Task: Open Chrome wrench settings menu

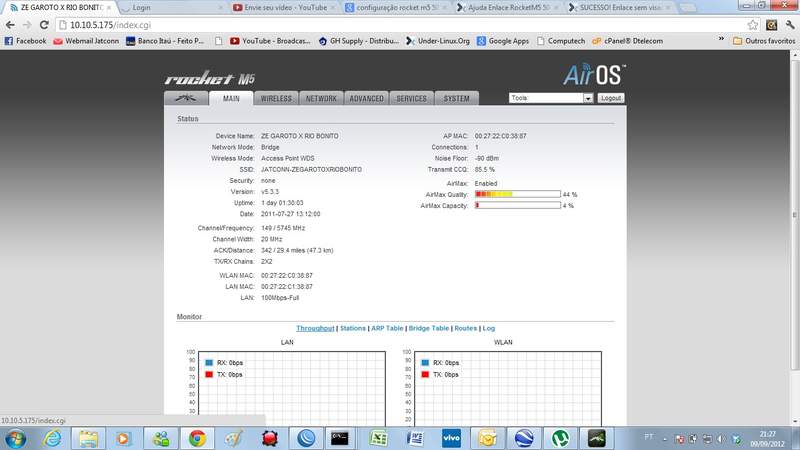Action: point(790,24)
